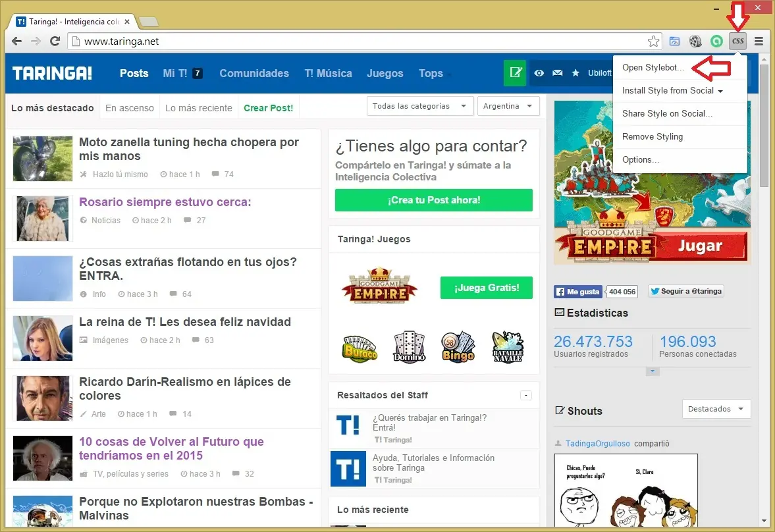Select the Lo más destacado tab
The image size is (775, 532).
coord(53,108)
